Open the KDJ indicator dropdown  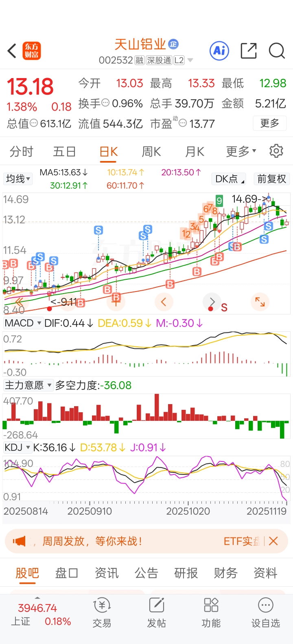tap(18, 448)
